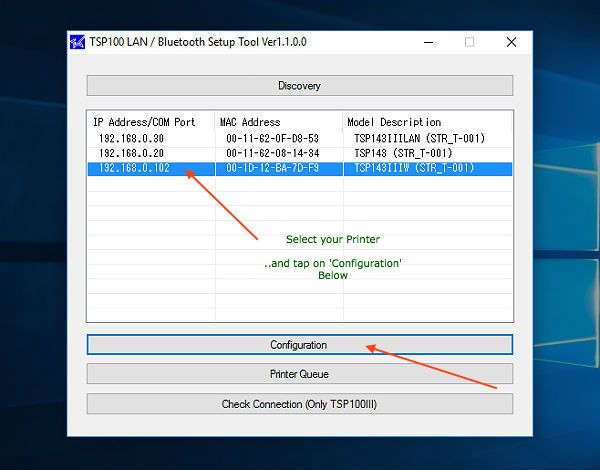Select the TSP143IIIW (STR_T-001) entry
Screen dimensions: 600x470
pyautogui.click(x=414, y=168)
